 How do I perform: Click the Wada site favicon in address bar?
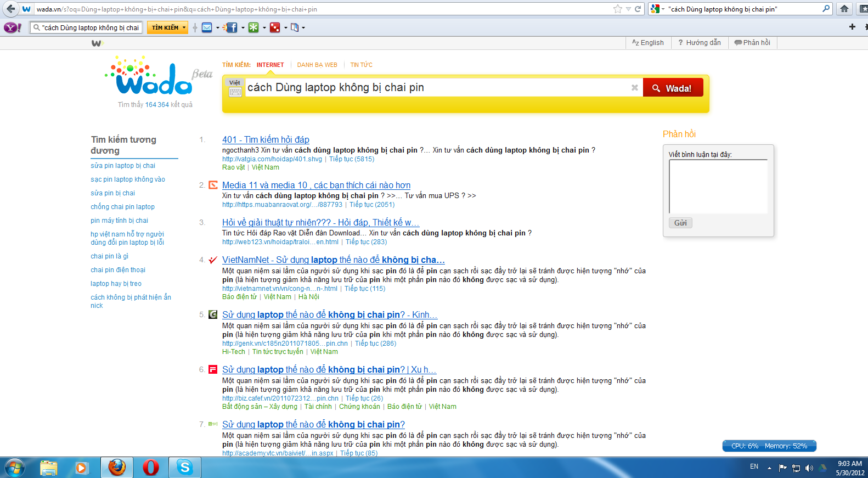[x=26, y=9]
